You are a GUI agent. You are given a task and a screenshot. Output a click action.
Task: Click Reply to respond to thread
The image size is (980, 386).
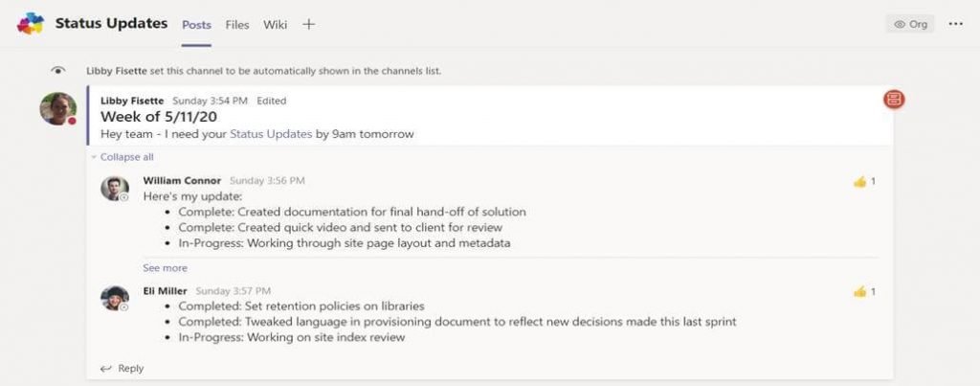coord(130,369)
